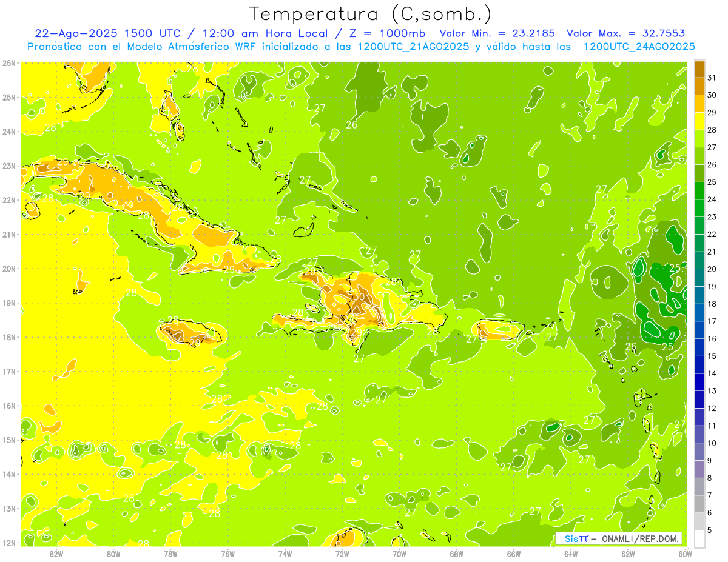This screenshot has height=562, width=728.
Task: Click the longitude label "66W"
Action: [513, 554]
